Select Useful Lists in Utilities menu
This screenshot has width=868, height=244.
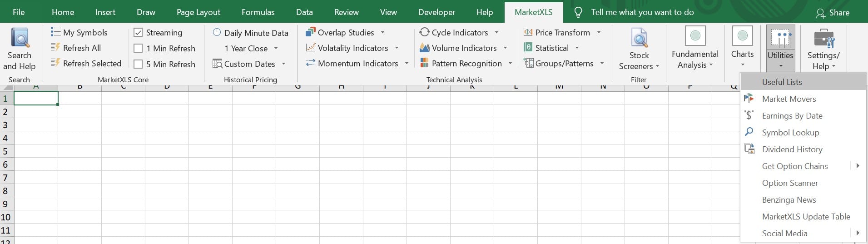click(x=803, y=82)
